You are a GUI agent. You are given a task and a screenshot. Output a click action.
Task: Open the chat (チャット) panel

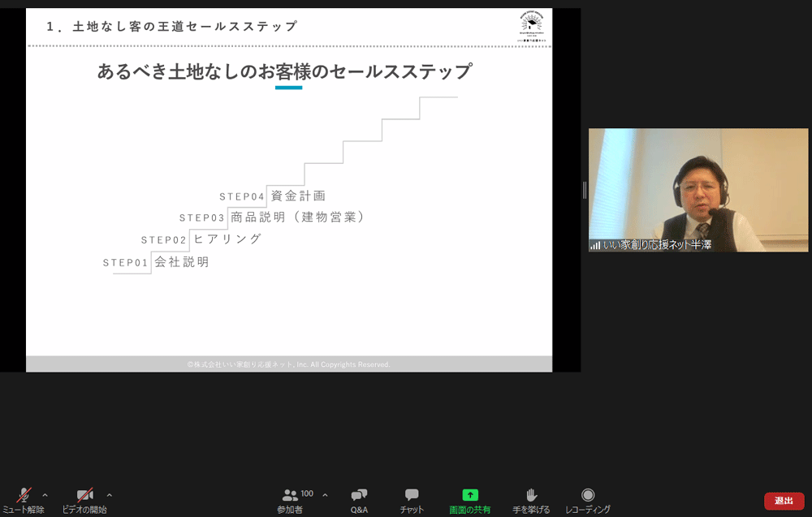[x=412, y=499]
